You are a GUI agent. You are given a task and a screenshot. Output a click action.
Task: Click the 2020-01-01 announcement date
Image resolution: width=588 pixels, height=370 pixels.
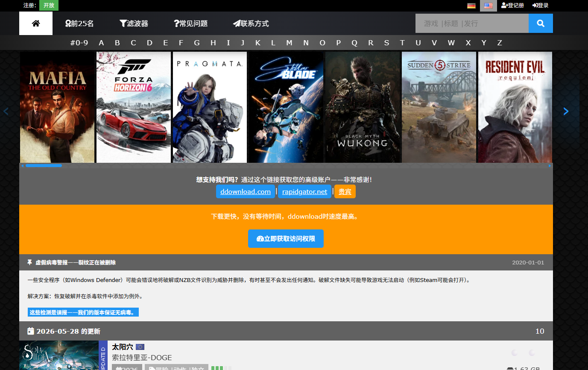(x=528, y=262)
